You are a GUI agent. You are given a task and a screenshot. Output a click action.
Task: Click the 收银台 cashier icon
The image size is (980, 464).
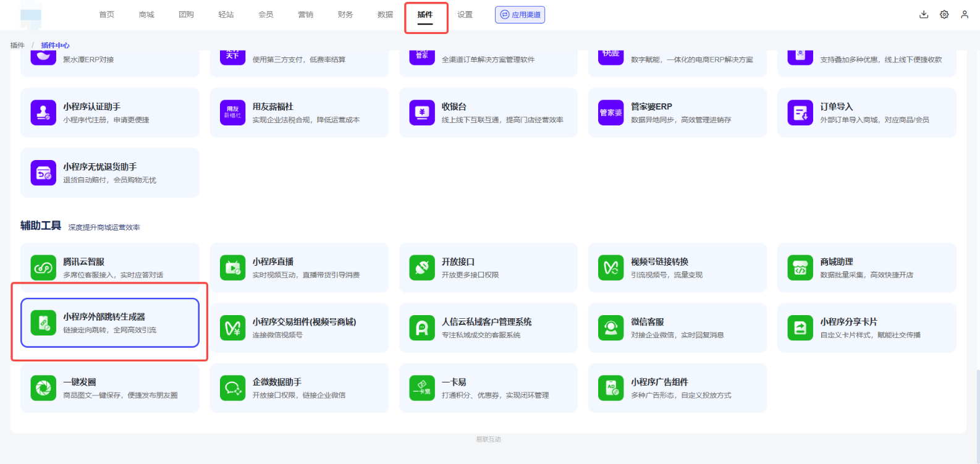pyautogui.click(x=422, y=112)
